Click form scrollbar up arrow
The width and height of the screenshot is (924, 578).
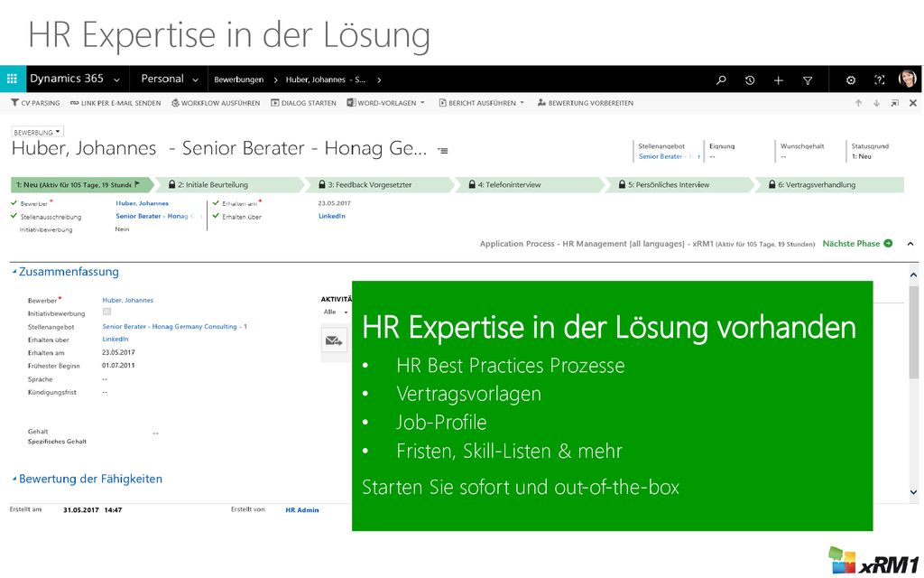pyautogui.click(x=913, y=275)
